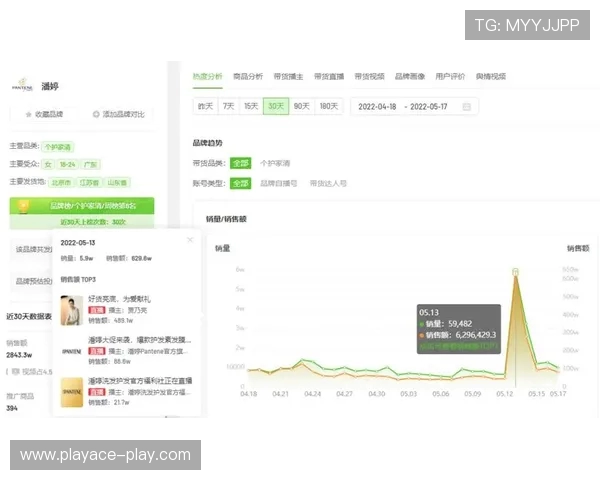This screenshot has width=600, height=480.
Task: Select 个护家清 for 带货品类 filter
Action: (275, 163)
